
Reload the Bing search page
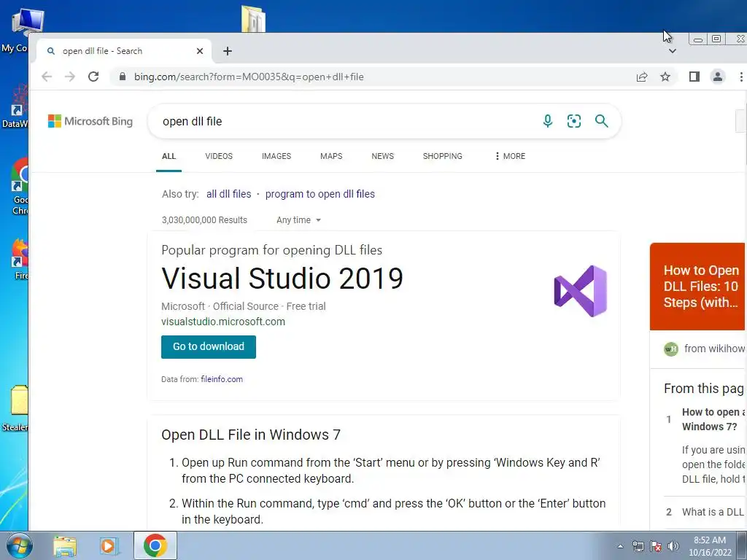click(93, 77)
